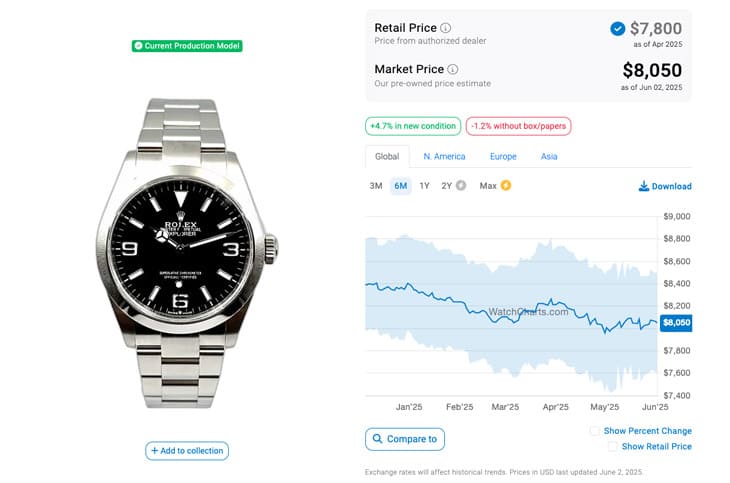Click the Add to collection button

point(187,451)
